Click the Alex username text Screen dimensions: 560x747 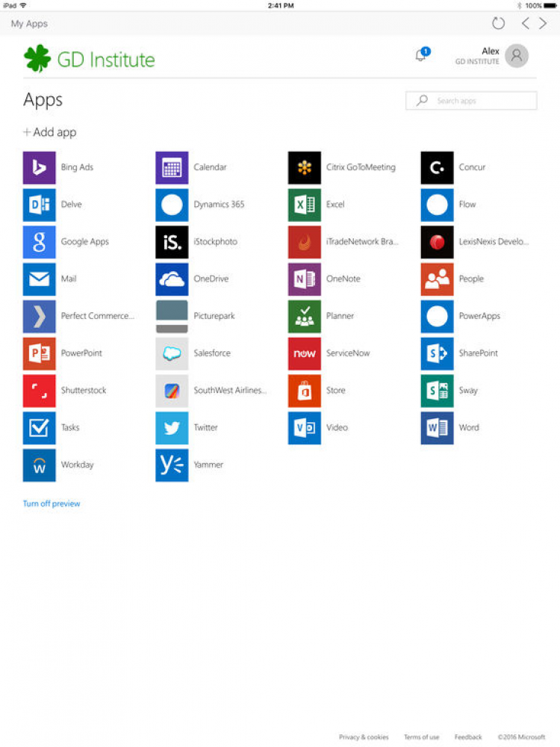tap(490, 51)
